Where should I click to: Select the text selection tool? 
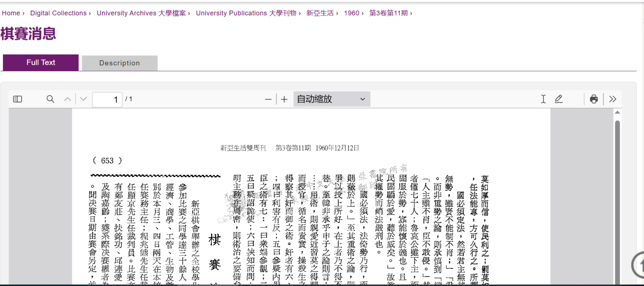coord(543,99)
